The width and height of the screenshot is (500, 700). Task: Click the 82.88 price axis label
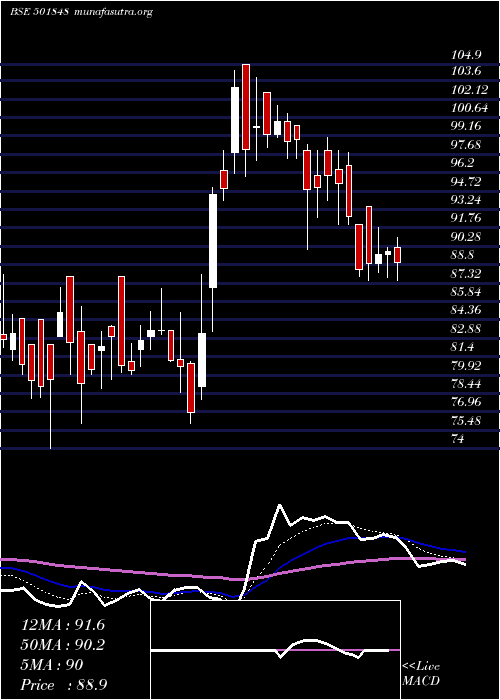[x=466, y=329]
